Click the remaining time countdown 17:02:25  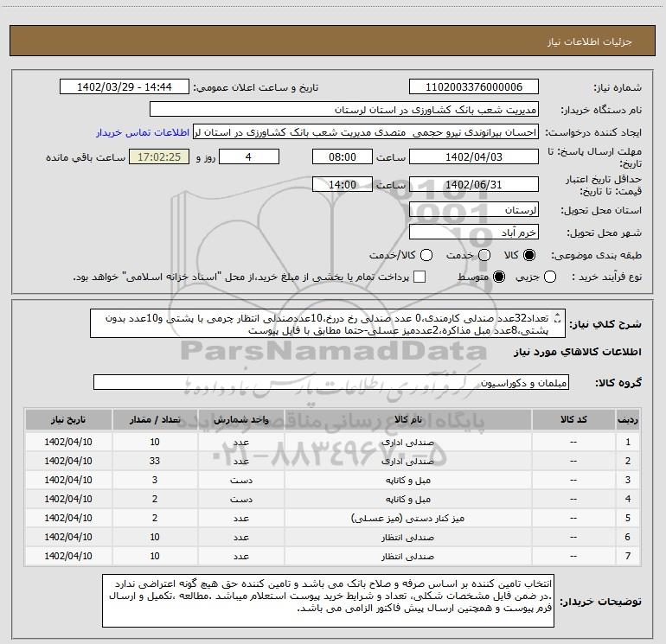[x=159, y=156]
